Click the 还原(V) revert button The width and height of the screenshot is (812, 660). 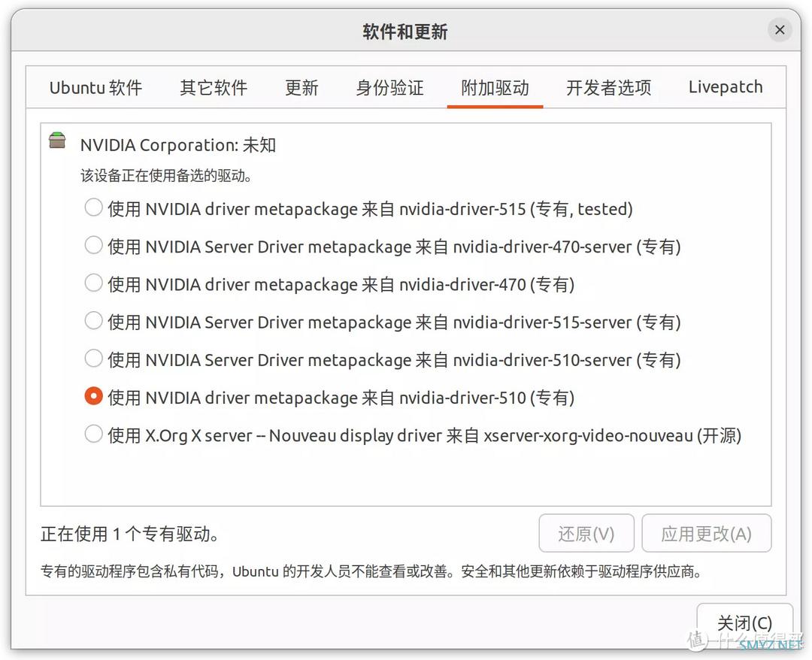(586, 533)
